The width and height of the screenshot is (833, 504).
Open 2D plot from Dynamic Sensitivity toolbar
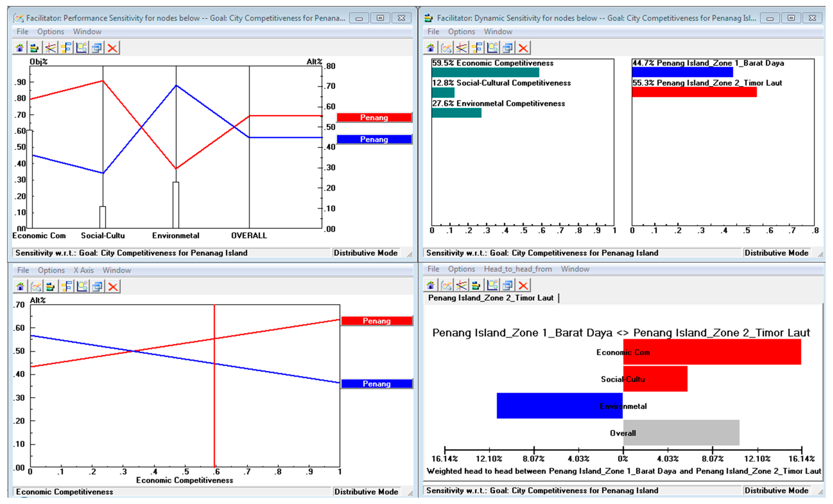click(x=492, y=48)
